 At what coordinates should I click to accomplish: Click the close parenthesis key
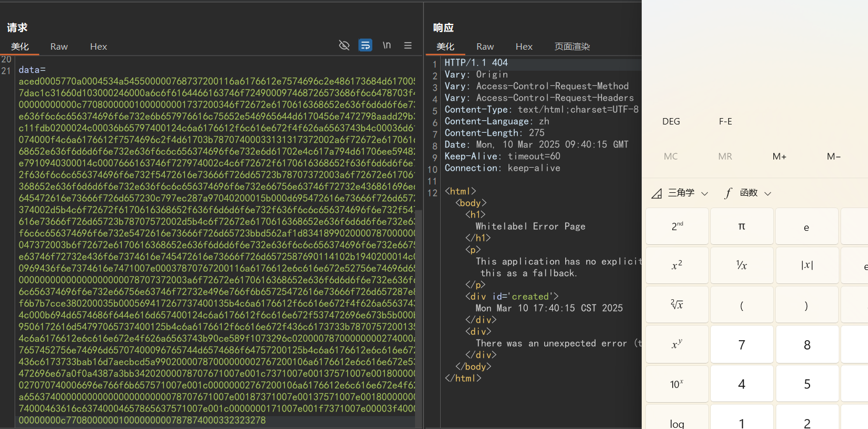point(807,305)
